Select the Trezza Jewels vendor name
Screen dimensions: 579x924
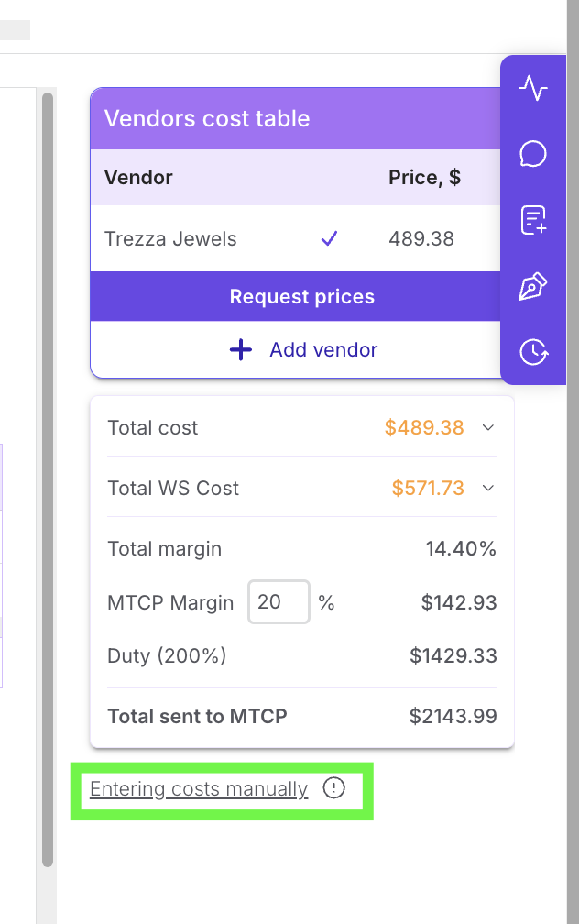click(x=170, y=239)
